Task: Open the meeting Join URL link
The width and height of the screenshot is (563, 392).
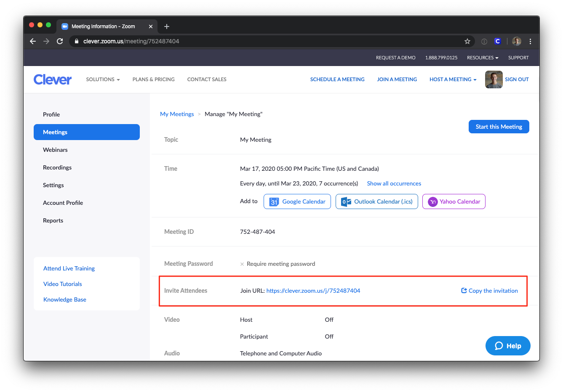Action: coord(313,291)
